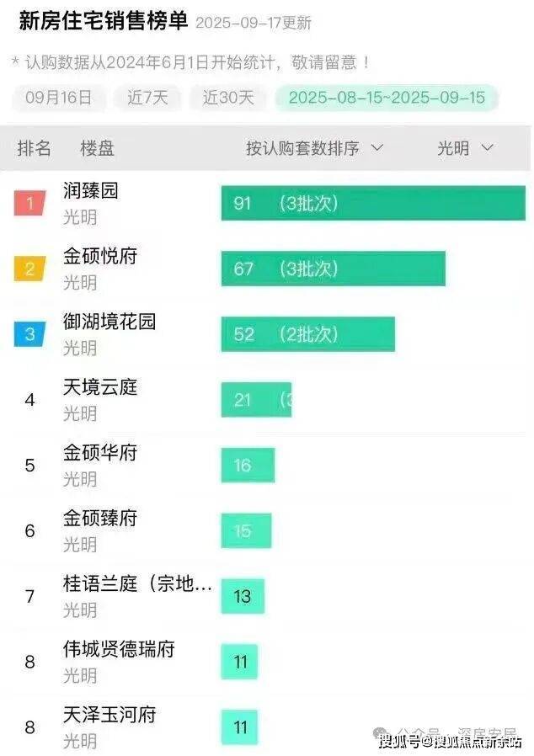Viewport: 534px width, 756px height.
Task: Open the 润臻园 property listing
Action: 91,191
